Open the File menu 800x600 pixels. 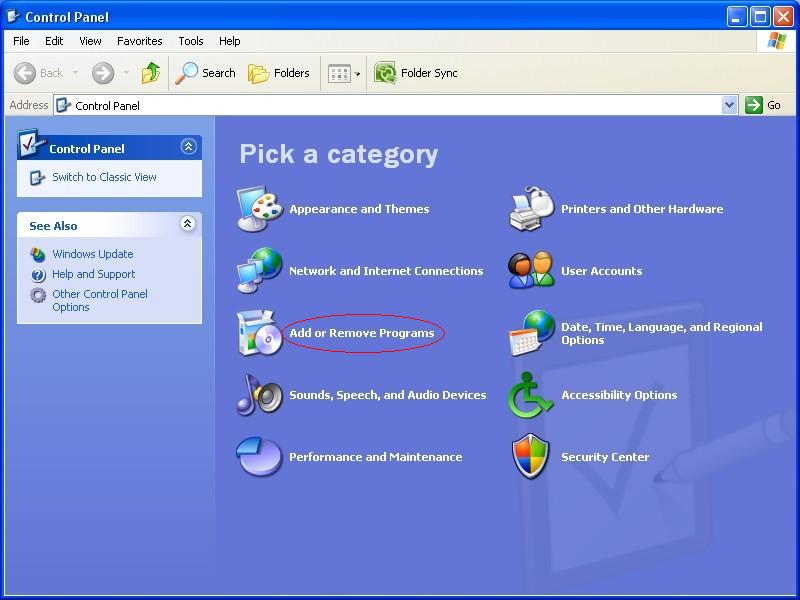tap(21, 41)
